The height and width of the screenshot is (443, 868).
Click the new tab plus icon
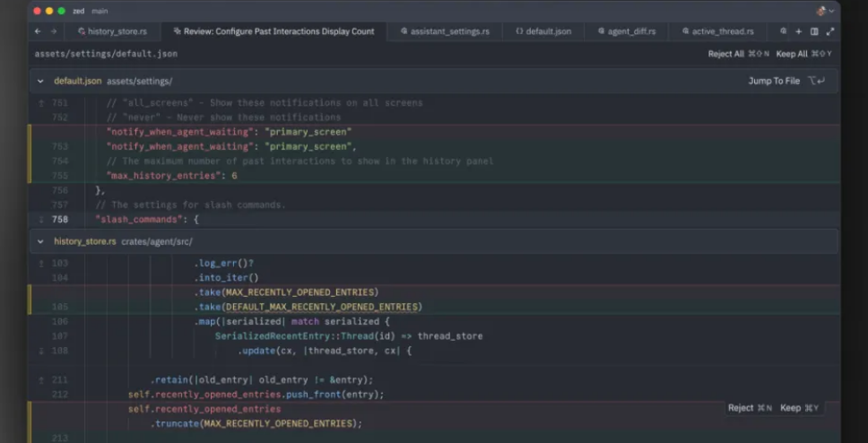pos(798,31)
